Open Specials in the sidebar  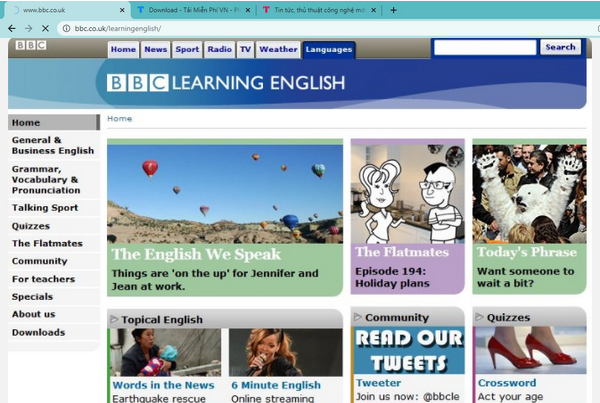53,297
